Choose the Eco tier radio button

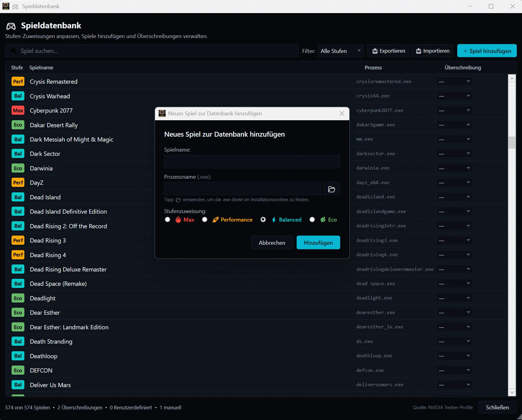click(312, 220)
